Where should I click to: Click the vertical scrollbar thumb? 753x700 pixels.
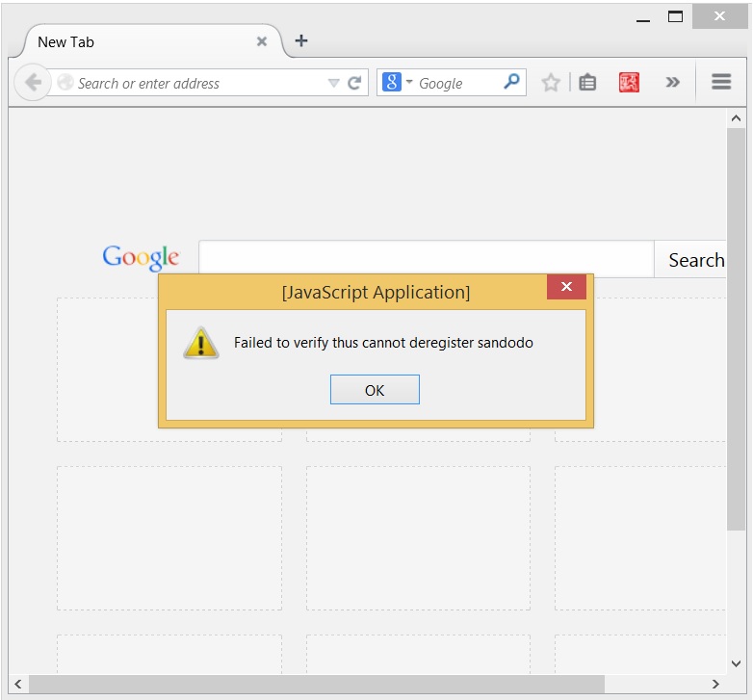point(736,329)
